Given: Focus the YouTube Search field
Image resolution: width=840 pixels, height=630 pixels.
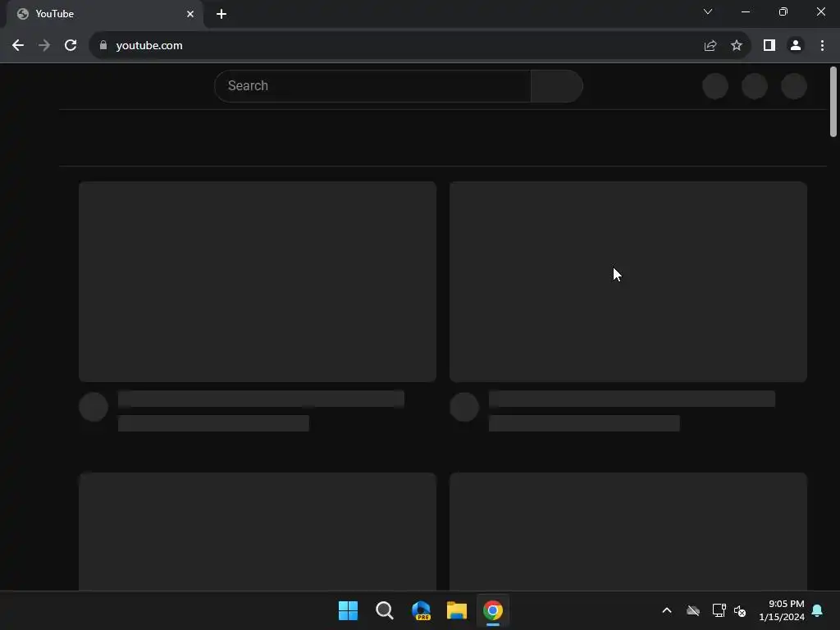Looking at the screenshot, I should (x=373, y=85).
